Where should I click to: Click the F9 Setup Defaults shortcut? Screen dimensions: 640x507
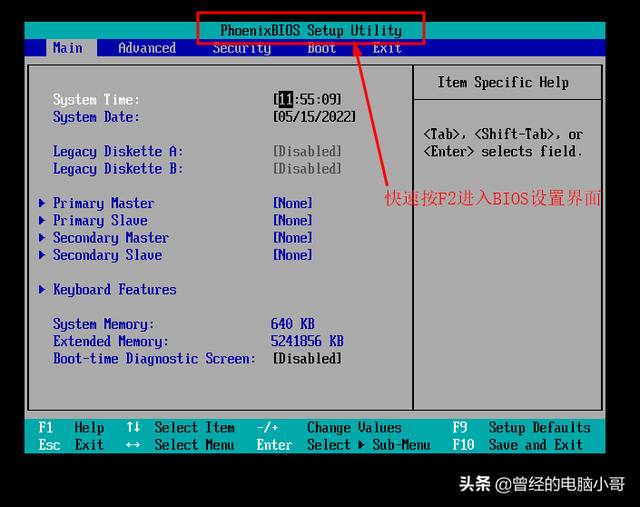pos(521,428)
